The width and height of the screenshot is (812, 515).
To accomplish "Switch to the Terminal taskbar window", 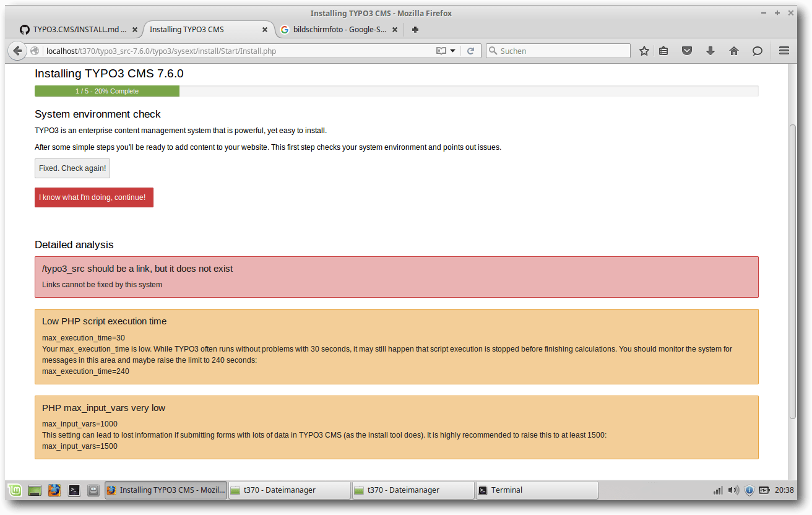I will 537,490.
